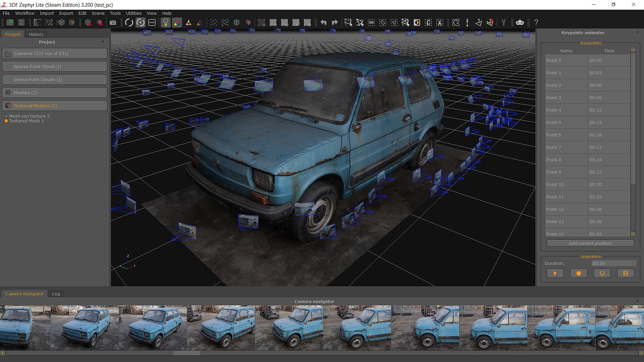Toggle the light bulb lighting icon
This screenshot has height=362, width=644.
pos(165,22)
